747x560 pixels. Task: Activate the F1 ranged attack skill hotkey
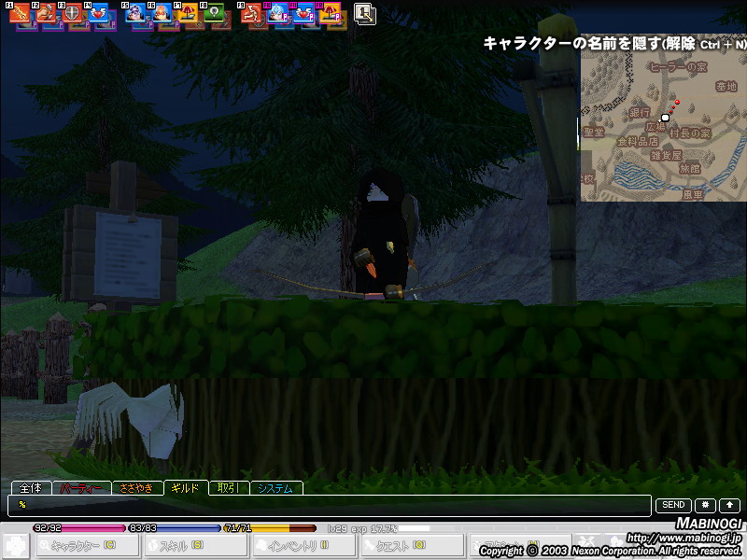coord(20,13)
